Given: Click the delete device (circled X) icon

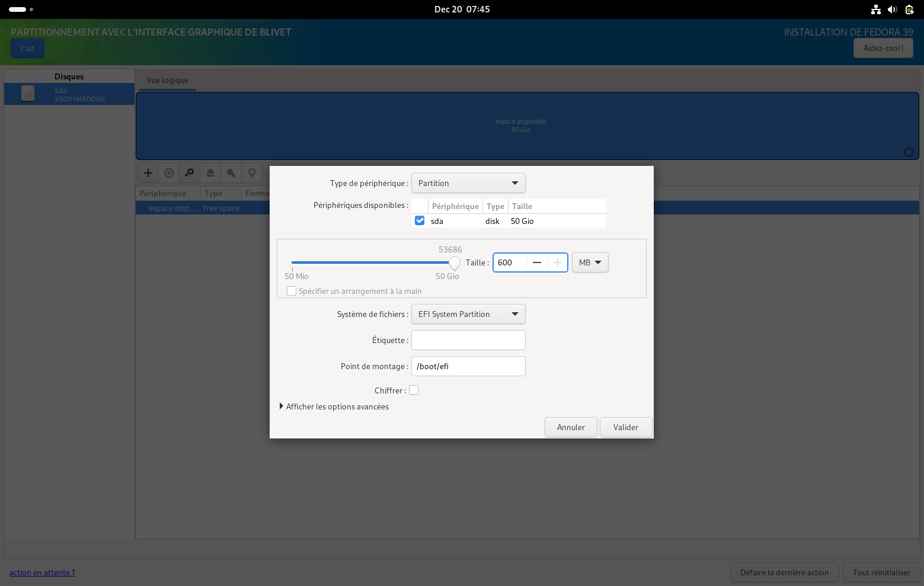Looking at the screenshot, I should pos(169,173).
